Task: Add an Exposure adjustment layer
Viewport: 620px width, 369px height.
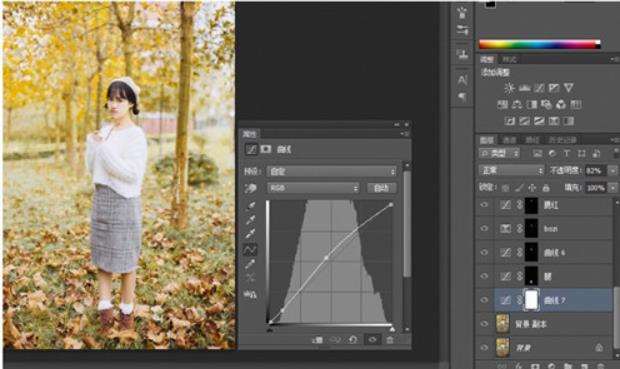Action: (x=554, y=88)
